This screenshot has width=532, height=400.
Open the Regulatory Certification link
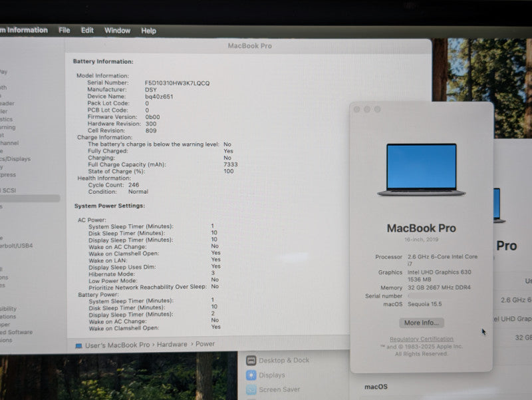tap(422, 339)
